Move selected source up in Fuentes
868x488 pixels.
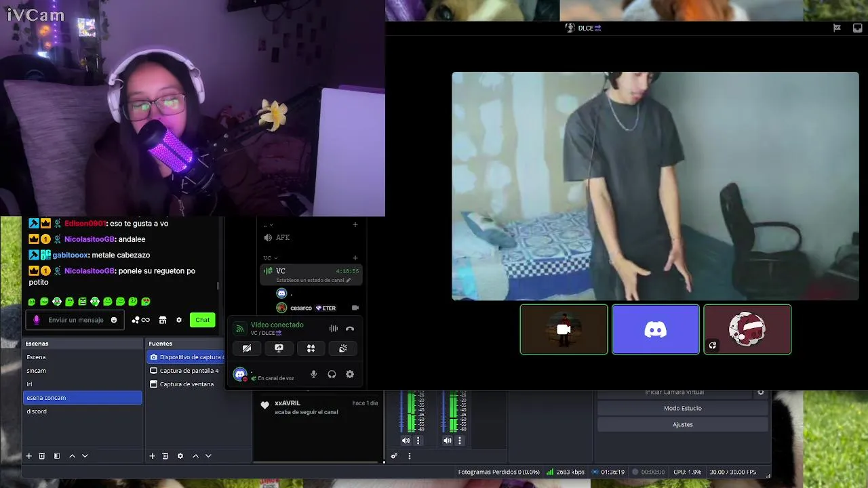coord(196,456)
